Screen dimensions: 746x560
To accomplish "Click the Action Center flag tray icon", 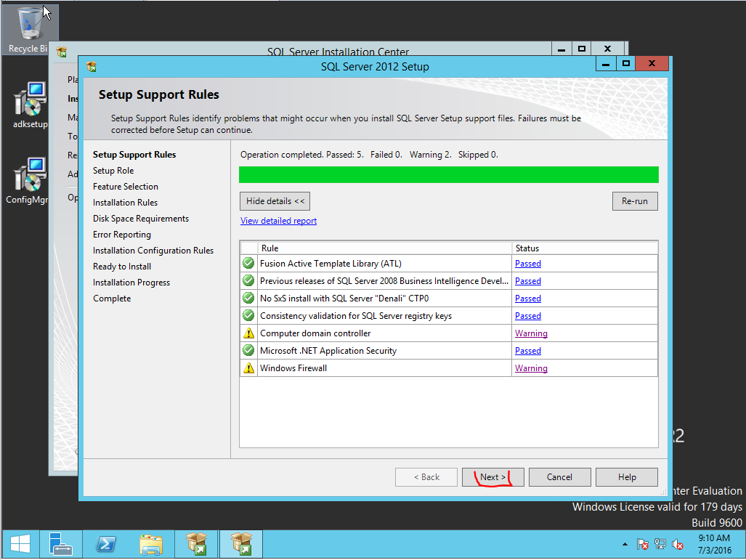I will pos(642,544).
